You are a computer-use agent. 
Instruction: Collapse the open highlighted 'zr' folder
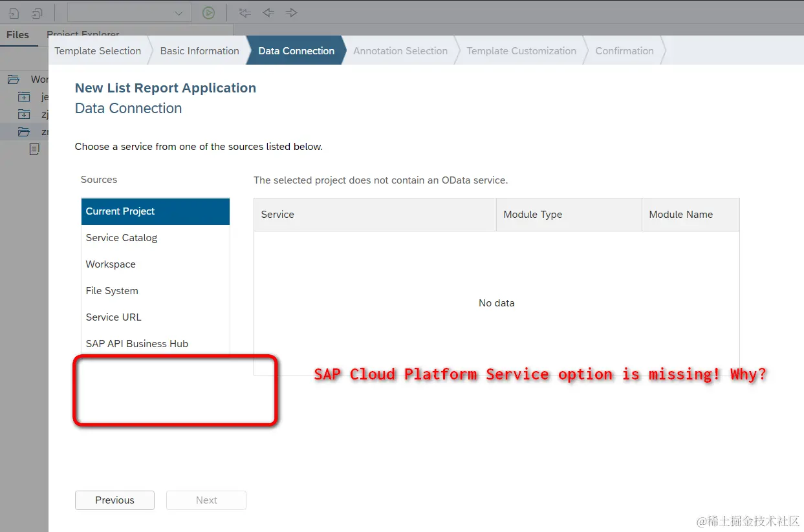coord(24,132)
